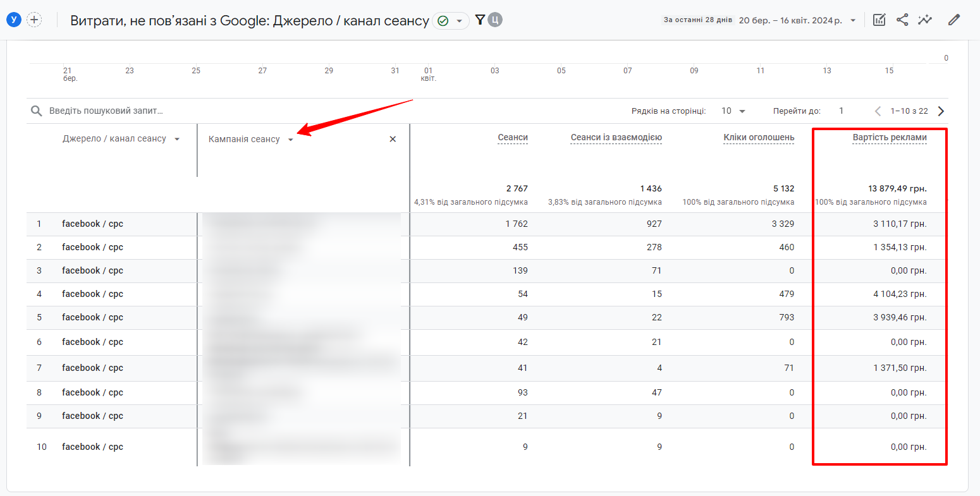The image size is (980, 496).
Task: Open the Insights sparkline icon
Action: [x=926, y=20]
